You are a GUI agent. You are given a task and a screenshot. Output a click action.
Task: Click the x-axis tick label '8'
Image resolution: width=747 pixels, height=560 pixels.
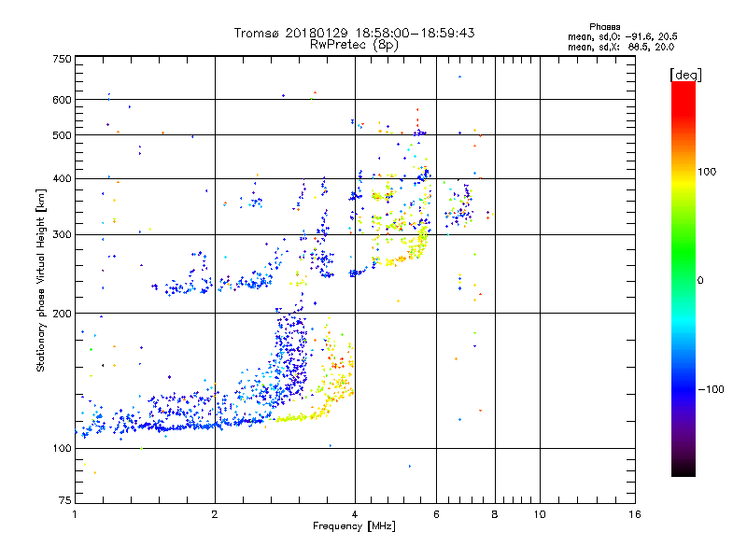495,514
